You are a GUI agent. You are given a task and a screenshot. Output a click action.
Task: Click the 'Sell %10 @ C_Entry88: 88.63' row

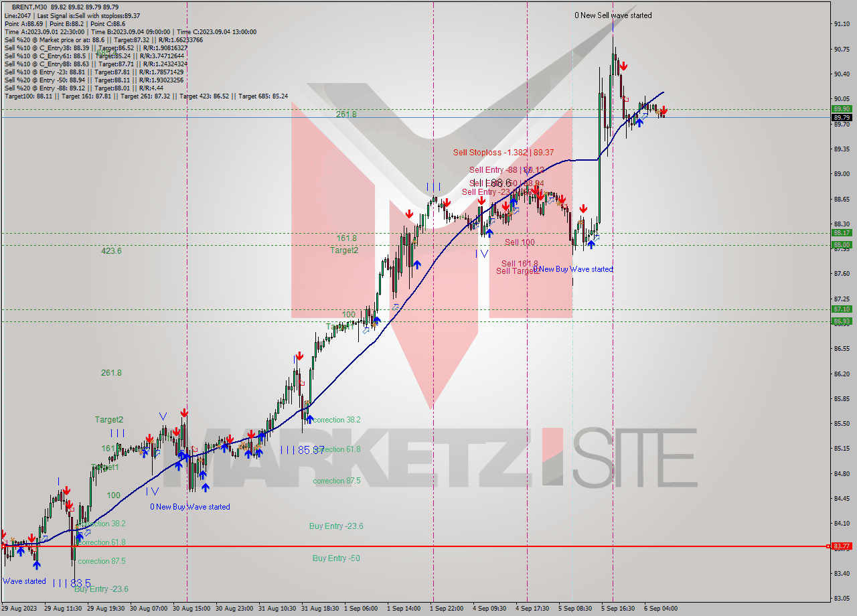point(96,64)
